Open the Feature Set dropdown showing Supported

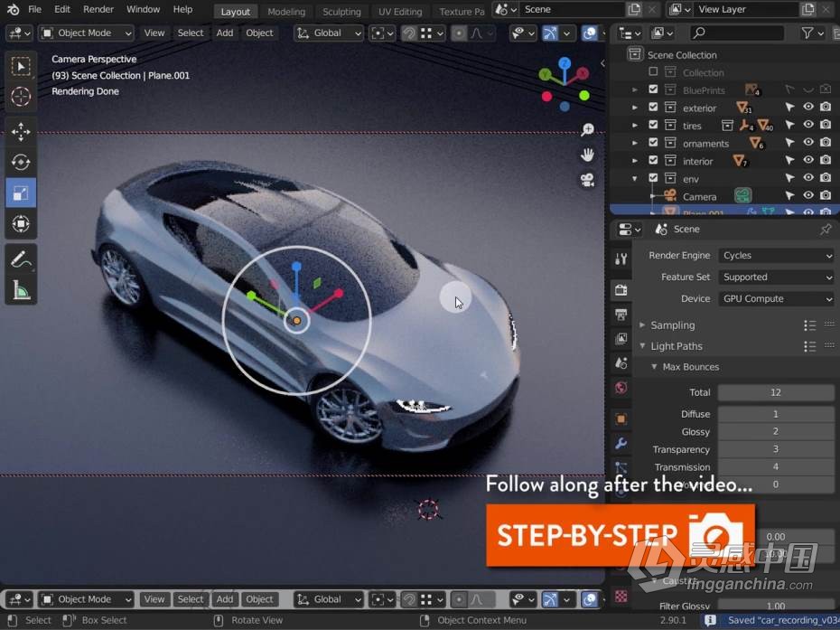(x=776, y=277)
